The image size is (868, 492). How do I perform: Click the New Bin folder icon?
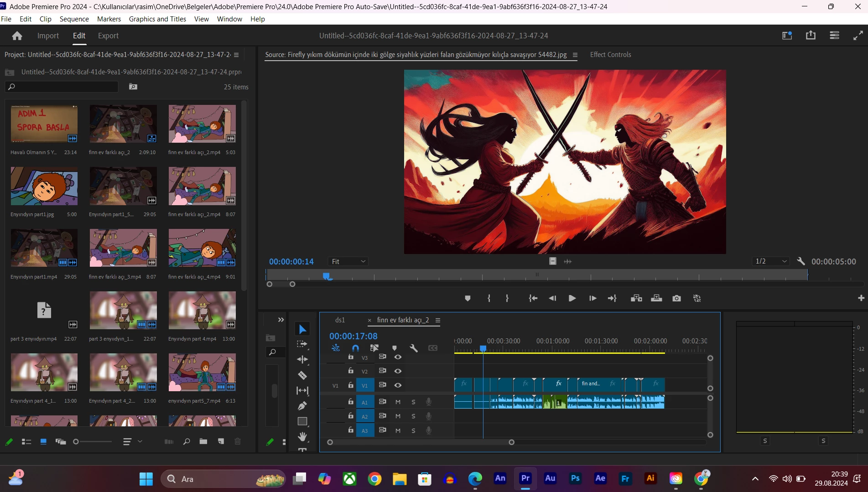click(203, 441)
